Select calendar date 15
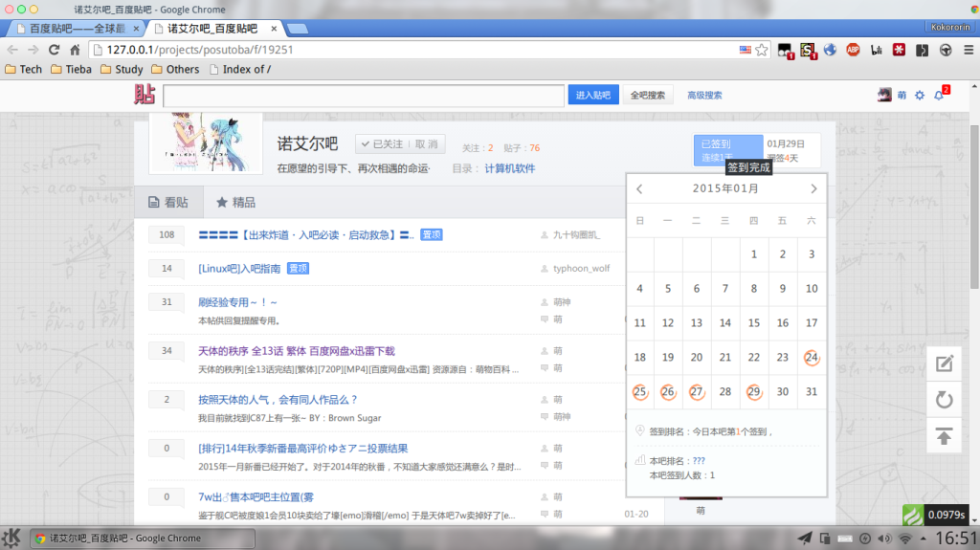 (x=754, y=323)
